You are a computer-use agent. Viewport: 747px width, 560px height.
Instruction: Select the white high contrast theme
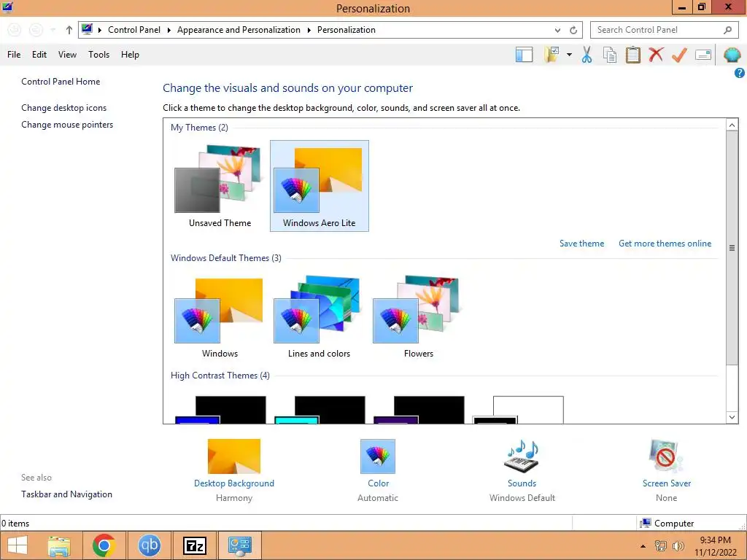[519, 410]
